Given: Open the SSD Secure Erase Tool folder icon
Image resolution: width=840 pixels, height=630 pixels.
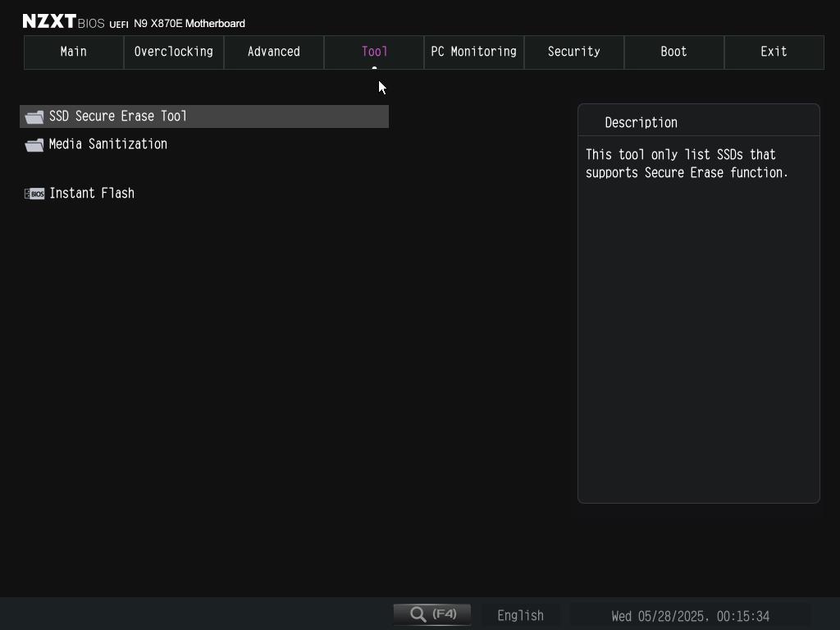Looking at the screenshot, I should point(34,117).
